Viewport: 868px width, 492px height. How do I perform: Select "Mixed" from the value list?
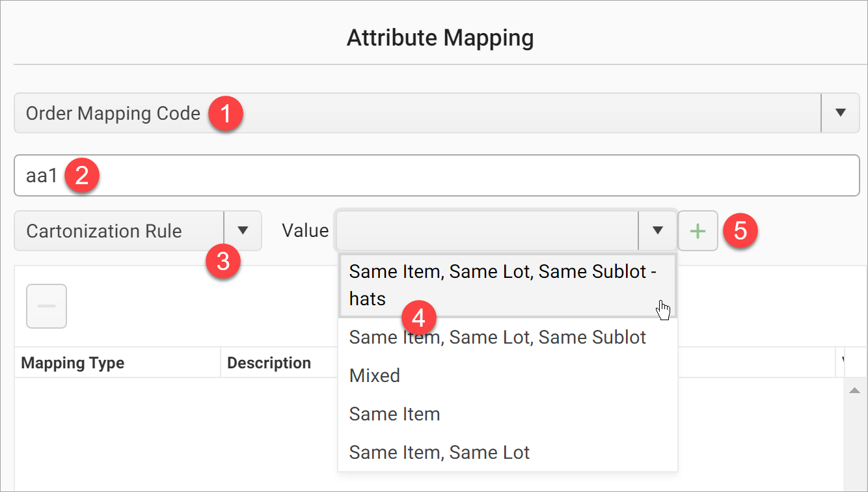click(374, 375)
